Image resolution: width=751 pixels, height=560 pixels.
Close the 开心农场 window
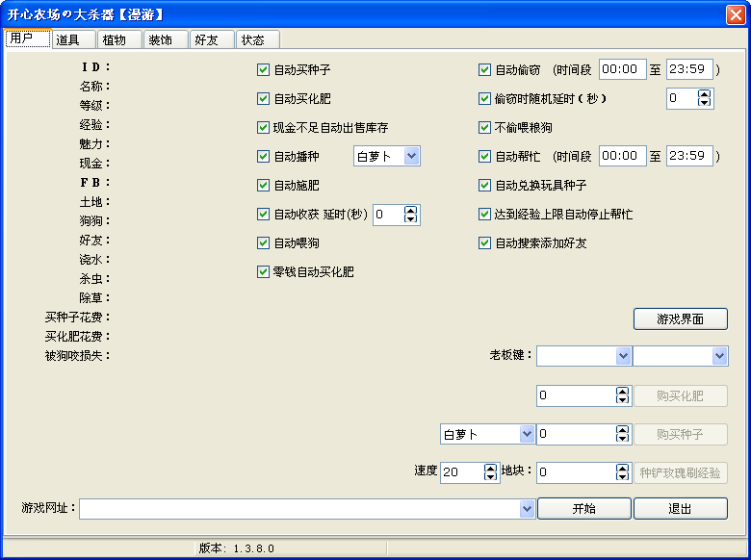pyautogui.click(x=736, y=14)
